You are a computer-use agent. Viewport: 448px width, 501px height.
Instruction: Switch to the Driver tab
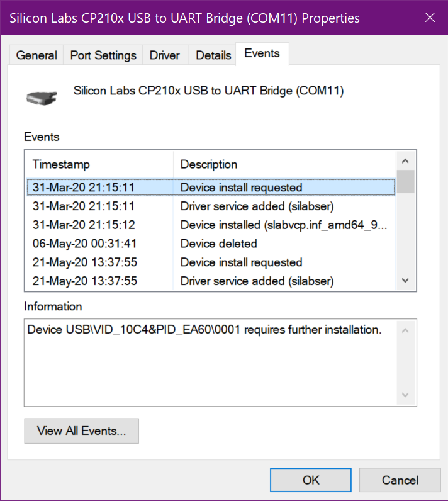(165, 55)
